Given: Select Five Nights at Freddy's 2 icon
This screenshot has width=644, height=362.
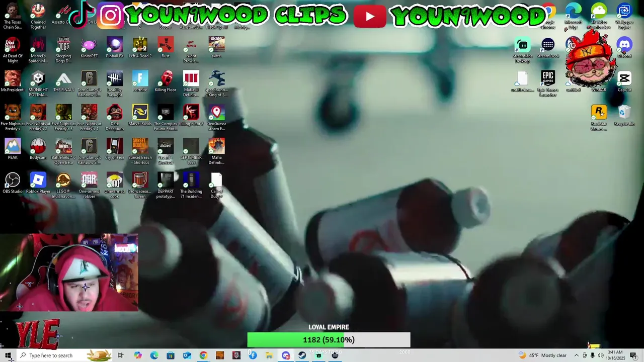Looking at the screenshot, I should pyautogui.click(x=38, y=118).
